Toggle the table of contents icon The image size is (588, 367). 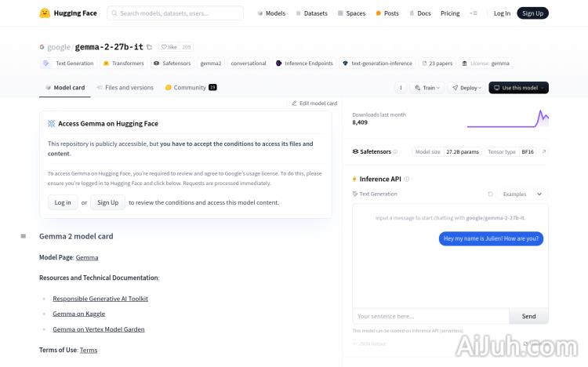pos(23,236)
